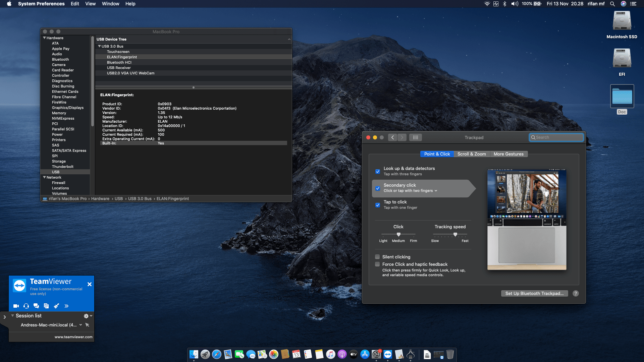Disable the Tap to click checkbox

378,205
